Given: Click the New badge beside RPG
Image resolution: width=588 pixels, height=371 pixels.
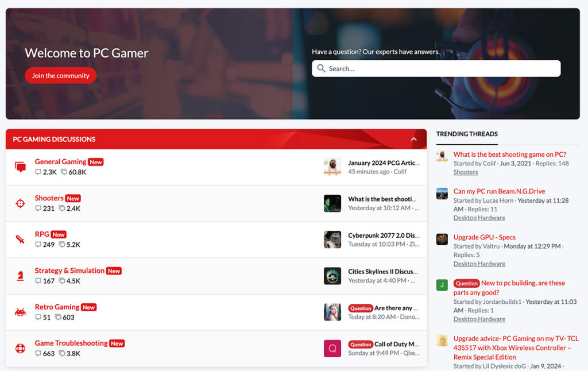Looking at the screenshot, I should pyautogui.click(x=59, y=234).
